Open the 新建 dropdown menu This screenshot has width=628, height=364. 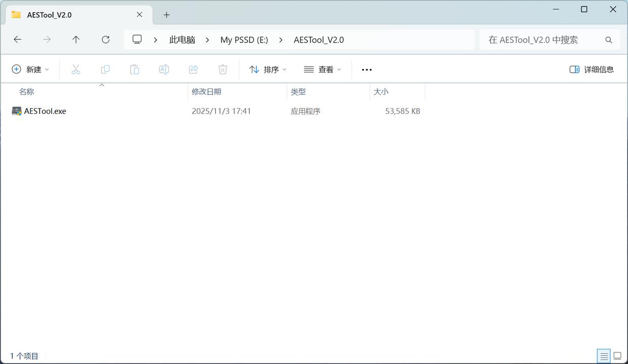(30, 69)
